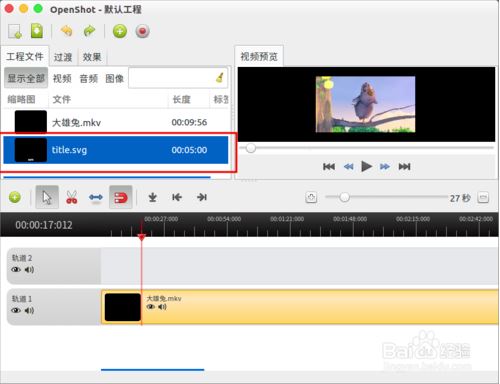
Task: Toggle the magnet snapping tool
Action: pyautogui.click(x=121, y=197)
